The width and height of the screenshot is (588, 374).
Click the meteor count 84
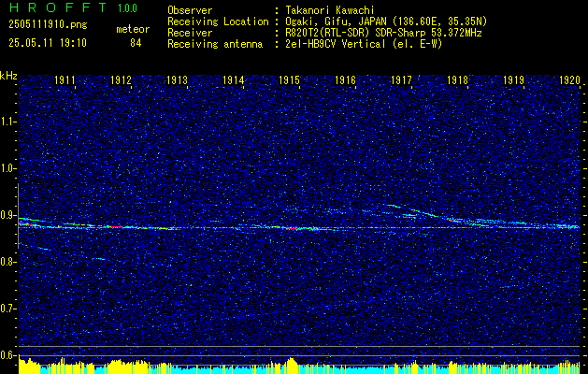[136, 43]
